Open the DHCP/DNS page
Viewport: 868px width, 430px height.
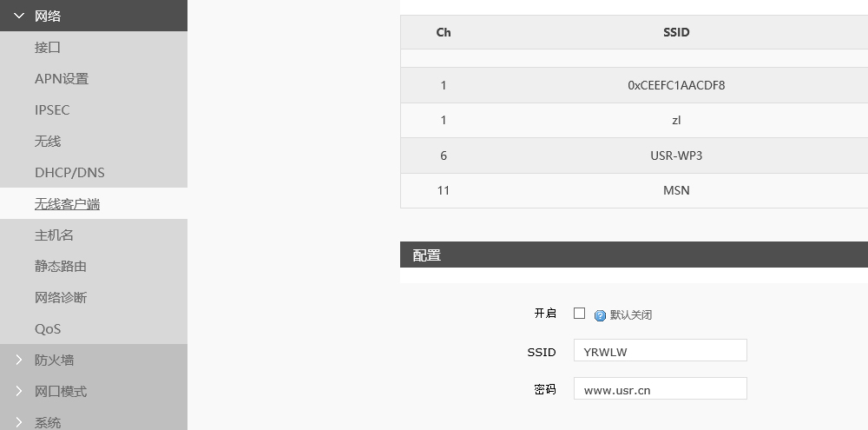coord(69,173)
